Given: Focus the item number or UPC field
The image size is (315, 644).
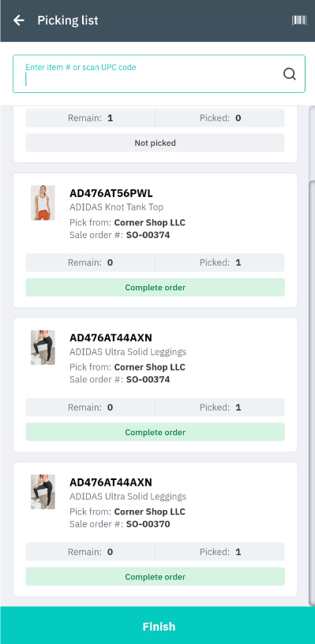Looking at the screenshot, I should coord(159,74).
